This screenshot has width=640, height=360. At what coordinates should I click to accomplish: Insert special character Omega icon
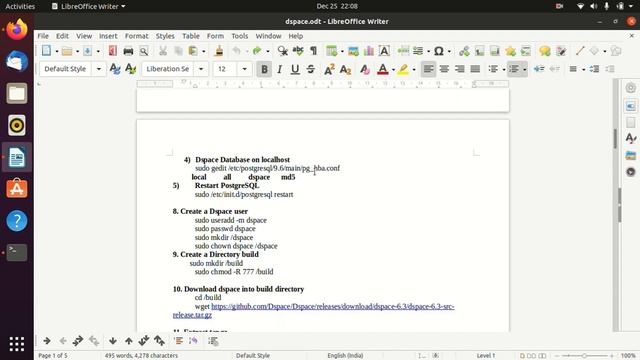pyautogui.click(x=439, y=51)
